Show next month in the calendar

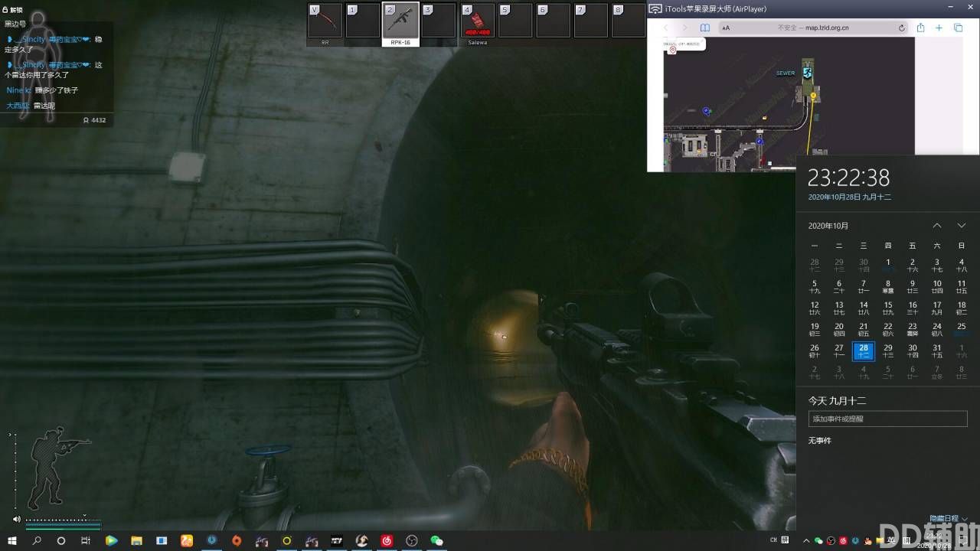[962, 226]
